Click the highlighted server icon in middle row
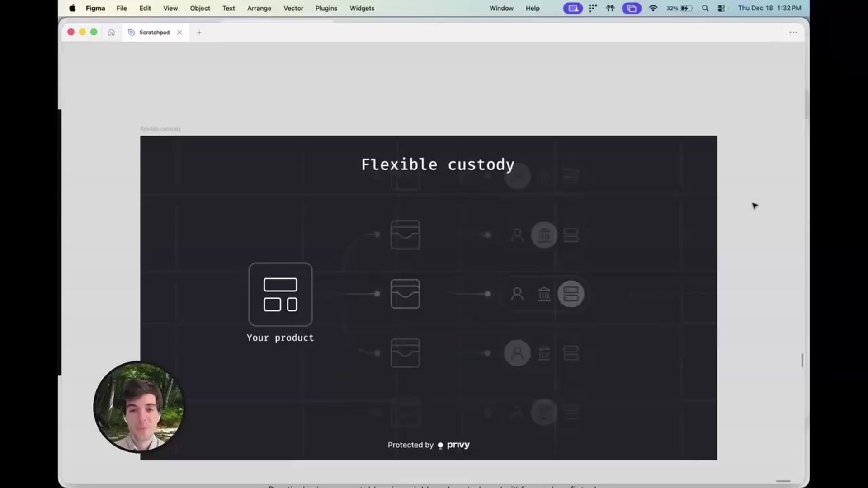 (x=571, y=294)
